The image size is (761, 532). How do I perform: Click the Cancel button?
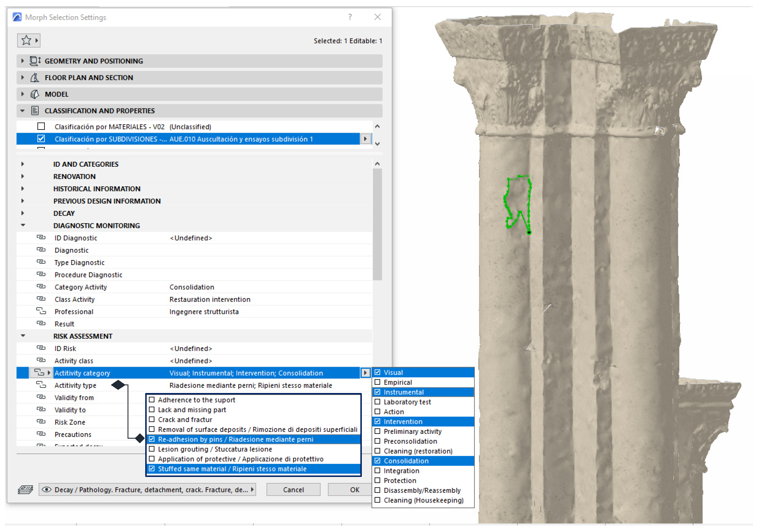click(x=293, y=489)
